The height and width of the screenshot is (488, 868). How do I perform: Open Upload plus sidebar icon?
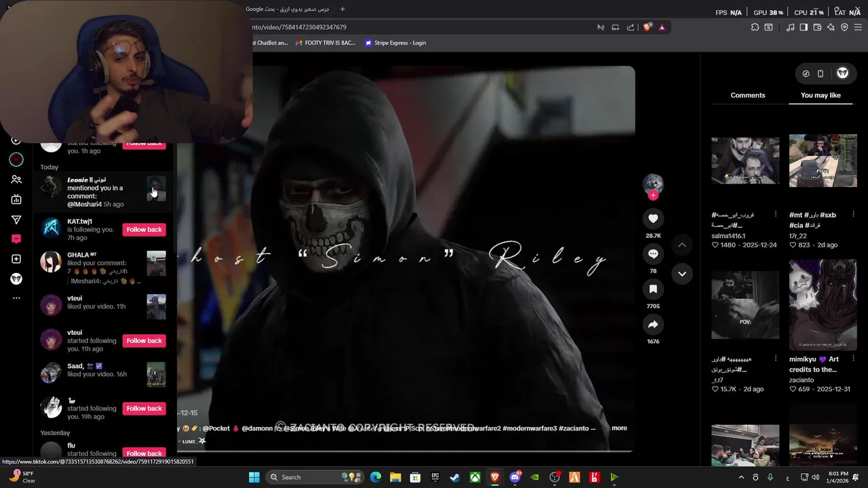click(16, 259)
